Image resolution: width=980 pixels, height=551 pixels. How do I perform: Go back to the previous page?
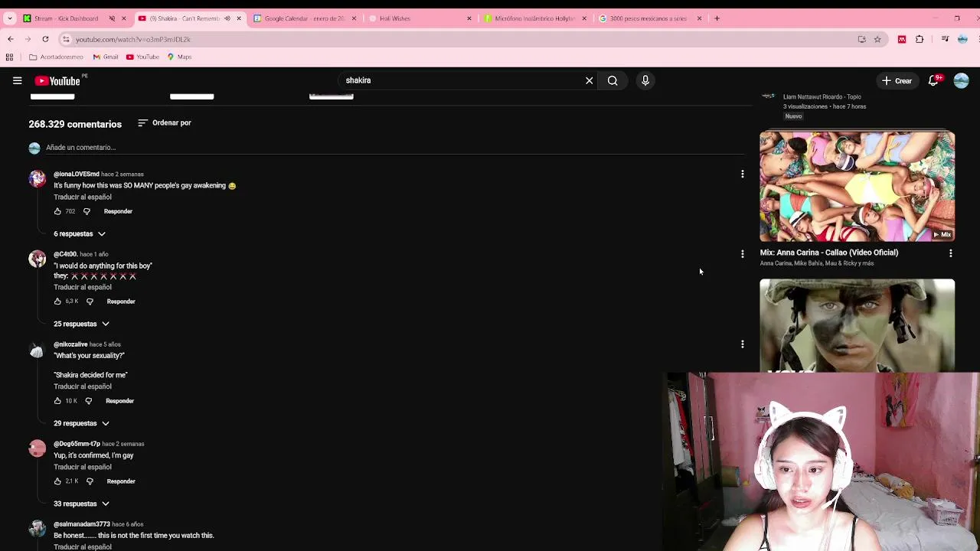tap(10, 39)
